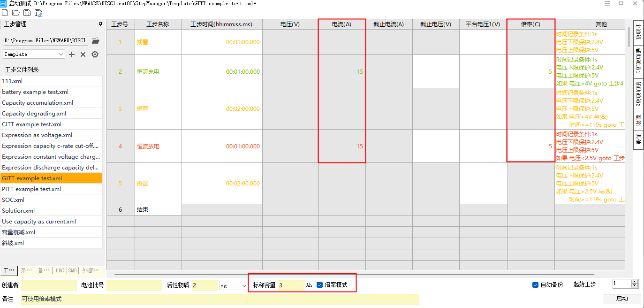Image resolution: width=644 pixels, height=308 pixels.
Task: Click the 起始工步 number field
Action: [x=621, y=284]
